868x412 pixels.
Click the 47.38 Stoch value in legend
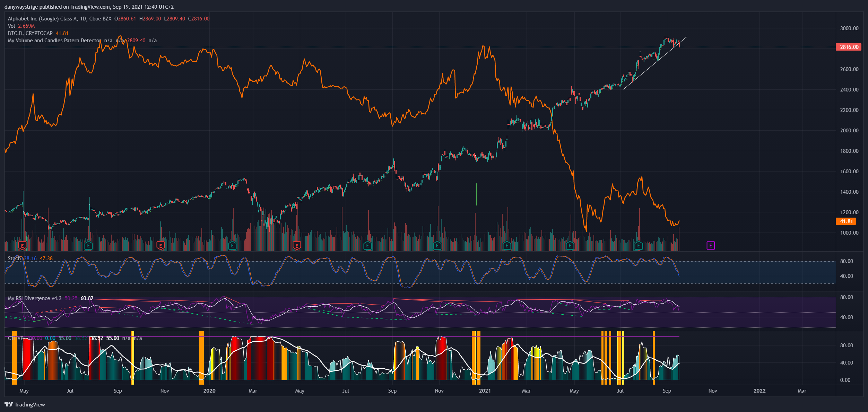(x=46, y=258)
